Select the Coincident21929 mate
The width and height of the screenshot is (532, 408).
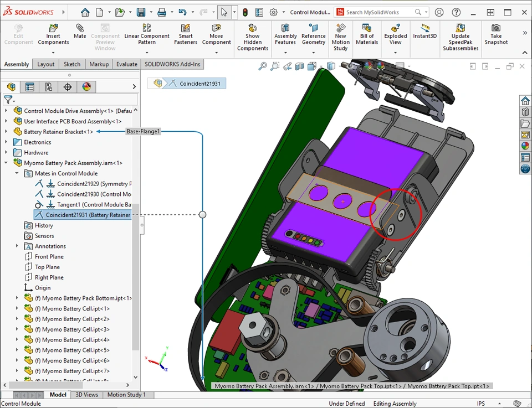click(83, 184)
